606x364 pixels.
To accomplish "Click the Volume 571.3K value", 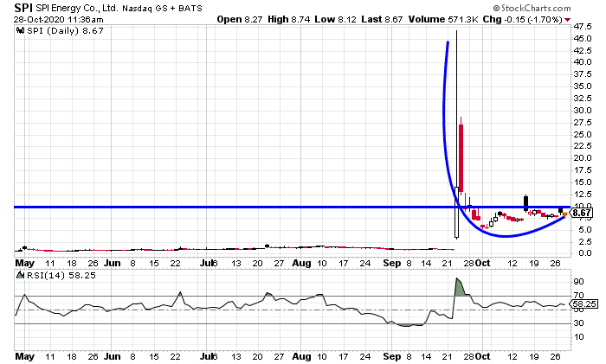I will tap(443, 19).
